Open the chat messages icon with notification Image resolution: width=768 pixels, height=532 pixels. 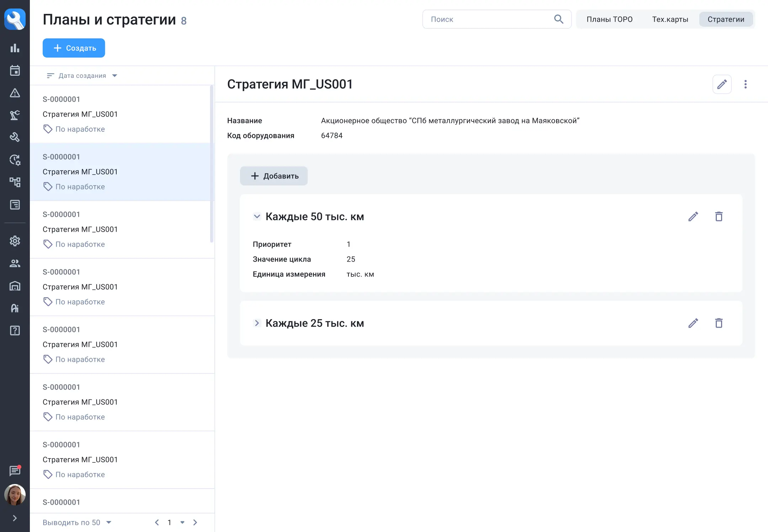click(15, 471)
